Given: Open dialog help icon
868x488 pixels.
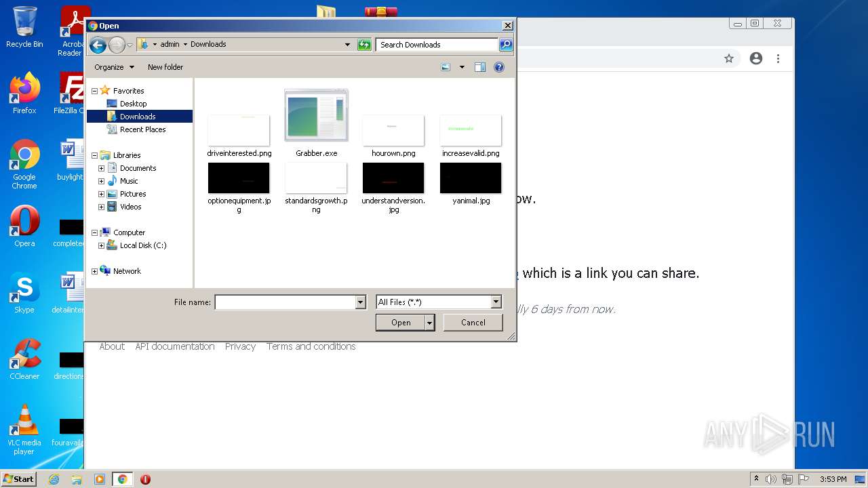Looking at the screenshot, I should 499,67.
